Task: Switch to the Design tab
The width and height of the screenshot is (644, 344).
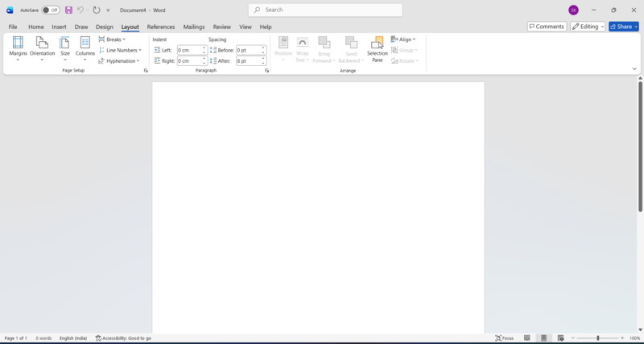Action: tap(105, 27)
